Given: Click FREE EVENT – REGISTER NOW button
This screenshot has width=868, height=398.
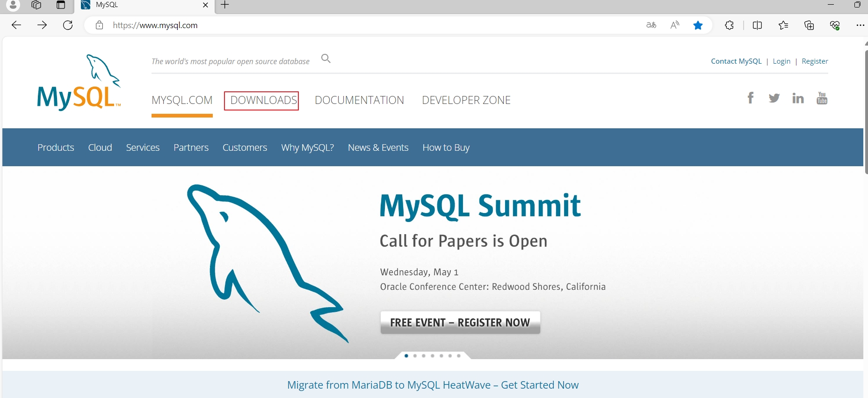Looking at the screenshot, I should [x=460, y=323].
